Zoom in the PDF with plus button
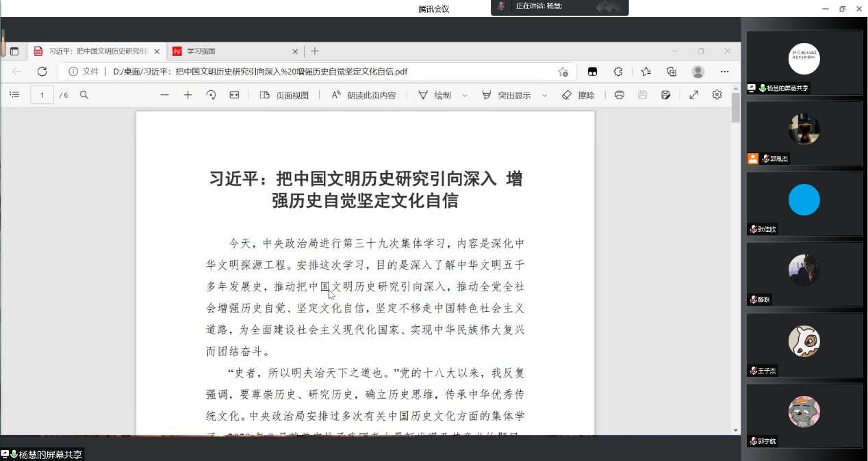Image resolution: width=868 pixels, height=461 pixels. (x=188, y=95)
